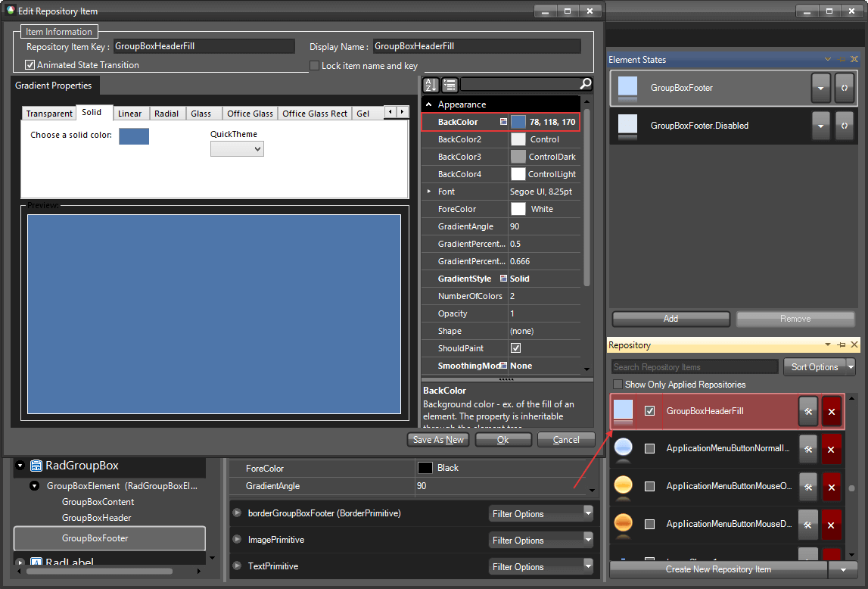Image resolution: width=868 pixels, height=589 pixels.
Task: Open the code view for GroupBoxFooter state
Action: [844, 89]
